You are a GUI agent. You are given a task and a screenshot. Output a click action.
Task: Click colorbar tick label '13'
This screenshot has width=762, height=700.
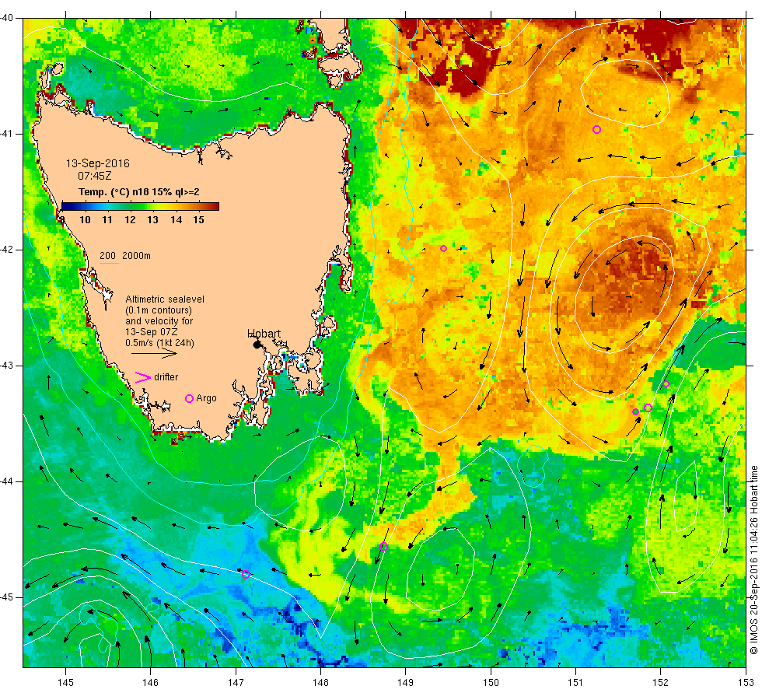(x=152, y=220)
